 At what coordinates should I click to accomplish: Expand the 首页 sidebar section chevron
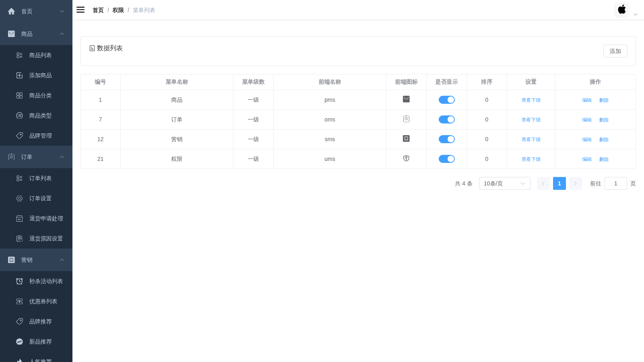click(x=62, y=11)
